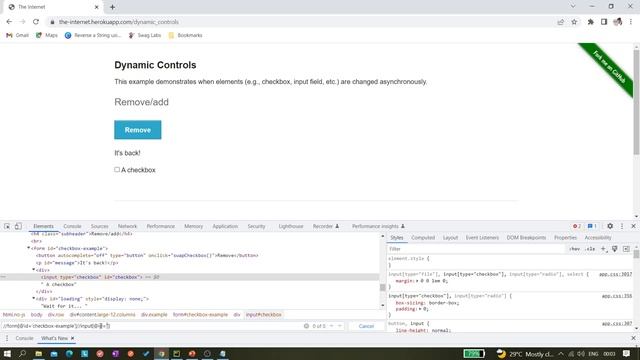
Task: Expand the margin shorthand property arrow
Action: pos(417,281)
